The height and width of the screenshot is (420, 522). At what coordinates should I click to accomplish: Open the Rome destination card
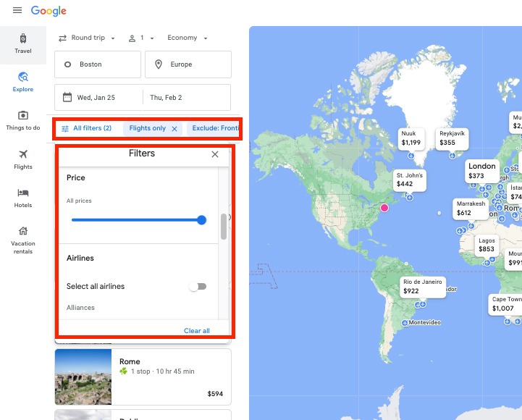pos(143,377)
